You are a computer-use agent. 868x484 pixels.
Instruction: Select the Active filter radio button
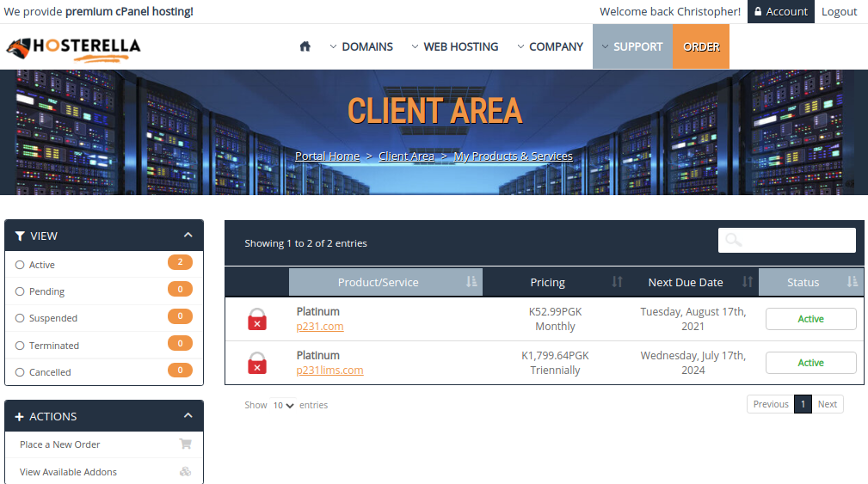pos(20,265)
